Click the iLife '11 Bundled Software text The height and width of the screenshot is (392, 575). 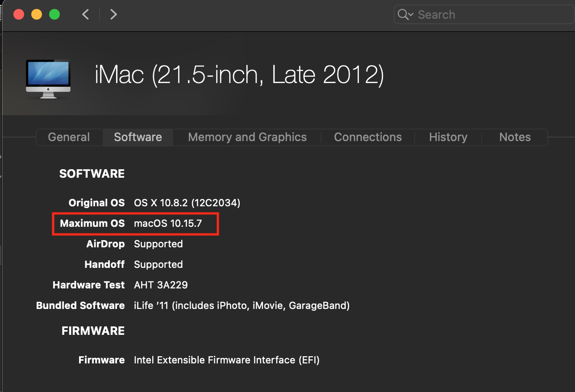click(x=242, y=305)
